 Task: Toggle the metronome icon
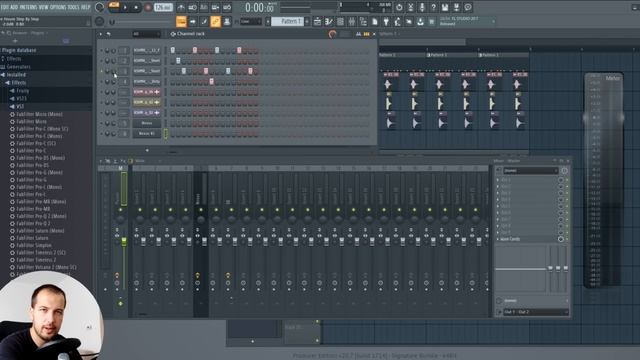(x=181, y=7)
